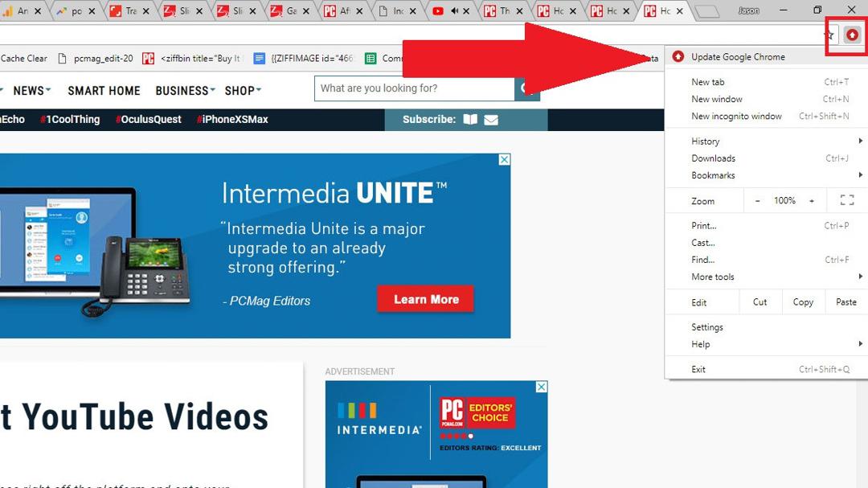Switch to the YouTube tab playing audio
Screen dimensions: 868x488
(451, 11)
